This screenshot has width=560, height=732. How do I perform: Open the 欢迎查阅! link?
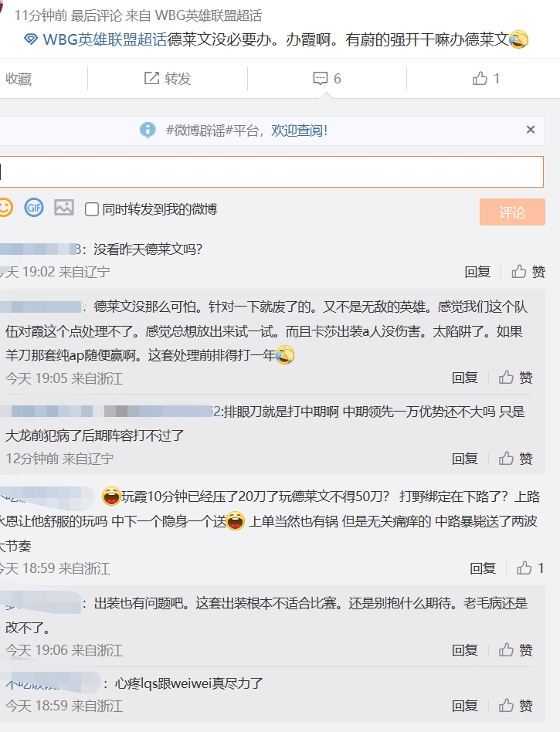[300, 130]
